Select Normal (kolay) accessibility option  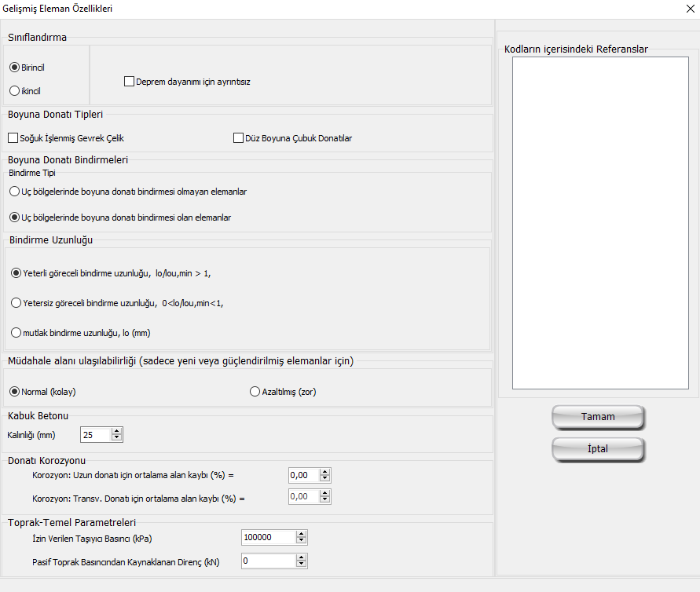coord(14,391)
